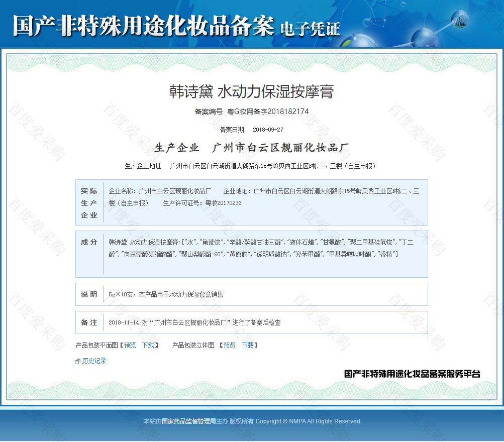Preview the 产品包装平面图 image
504x442 pixels.
(x=130, y=345)
